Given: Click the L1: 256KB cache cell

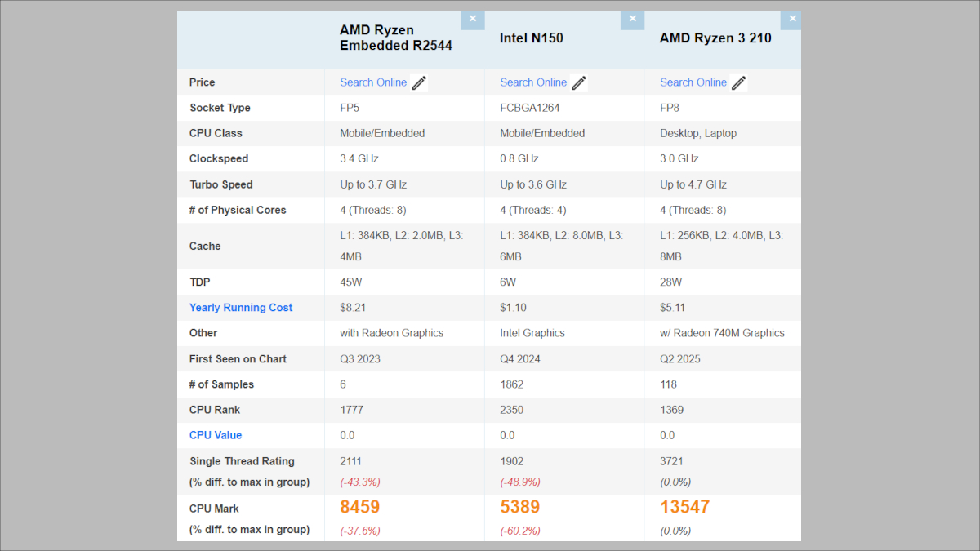Looking at the screenshot, I should [x=721, y=246].
